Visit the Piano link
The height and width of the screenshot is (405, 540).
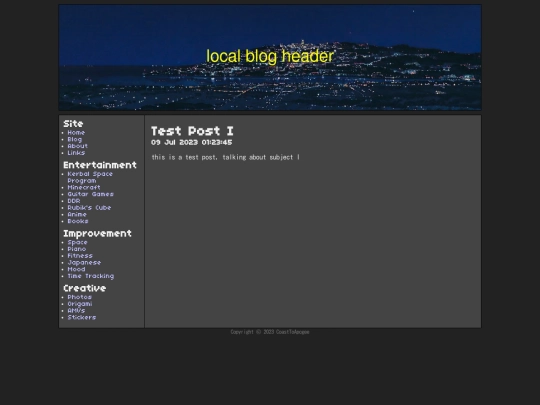tap(76, 249)
